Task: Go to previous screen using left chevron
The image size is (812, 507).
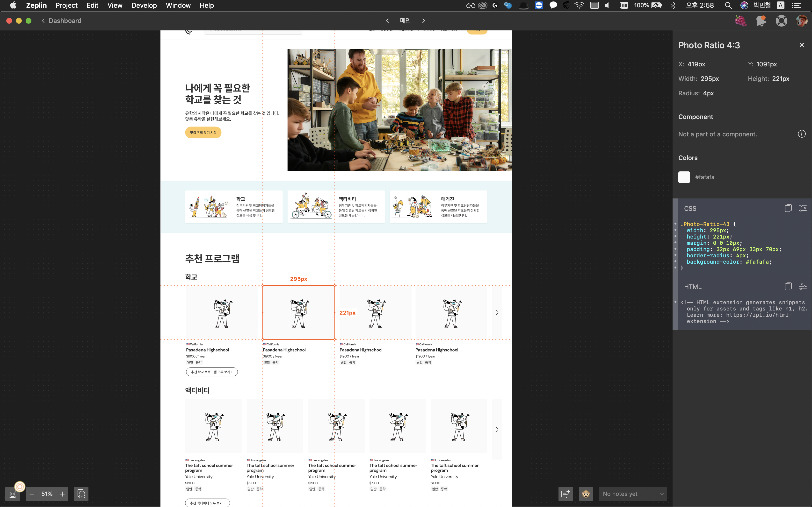Action: point(387,21)
